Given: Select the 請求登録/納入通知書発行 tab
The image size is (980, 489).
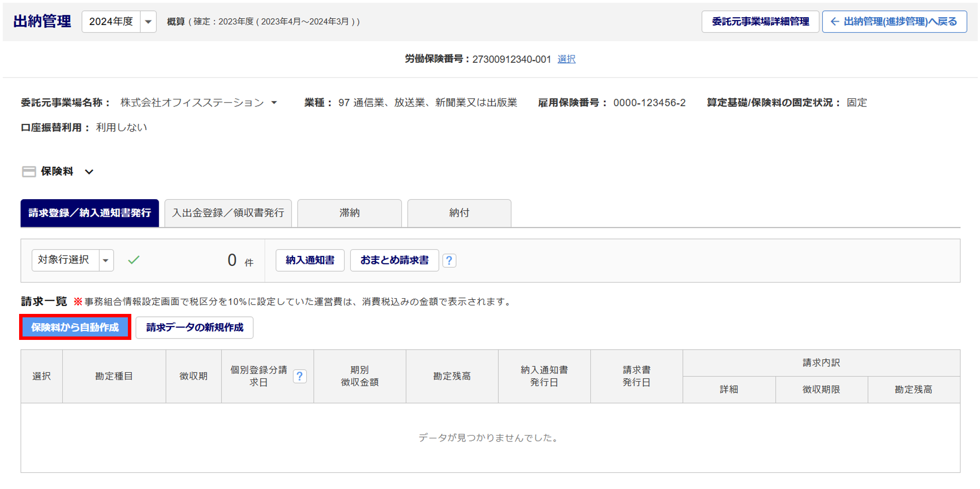Looking at the screenshot, I should click(90, 213).
